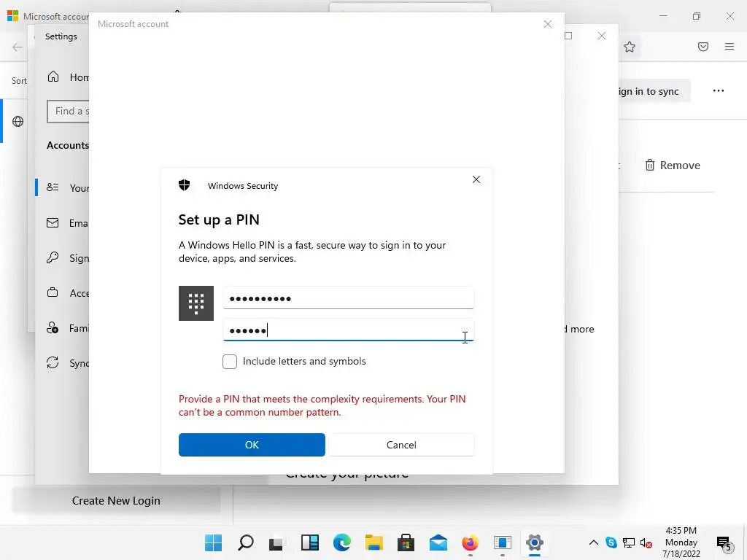Close the Windows Security dialog
The width and height of the screenshot is (747, 560).
point(476,179)
